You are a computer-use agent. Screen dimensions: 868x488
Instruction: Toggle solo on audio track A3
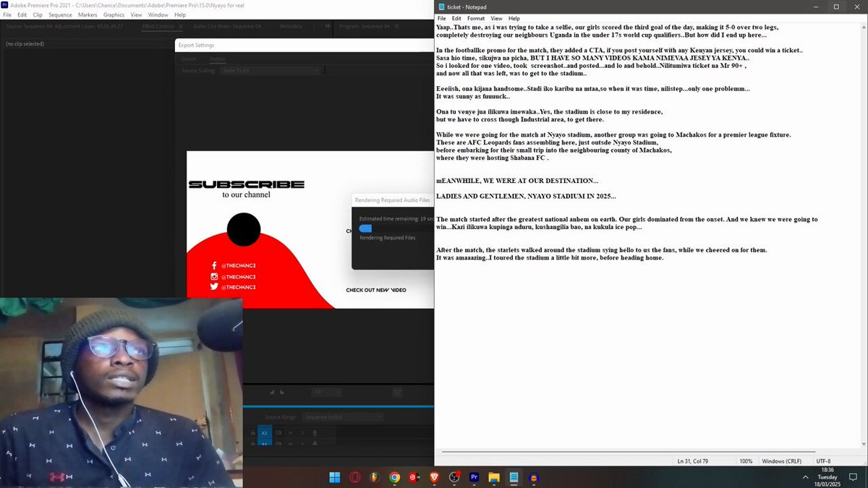pos(302,433)
